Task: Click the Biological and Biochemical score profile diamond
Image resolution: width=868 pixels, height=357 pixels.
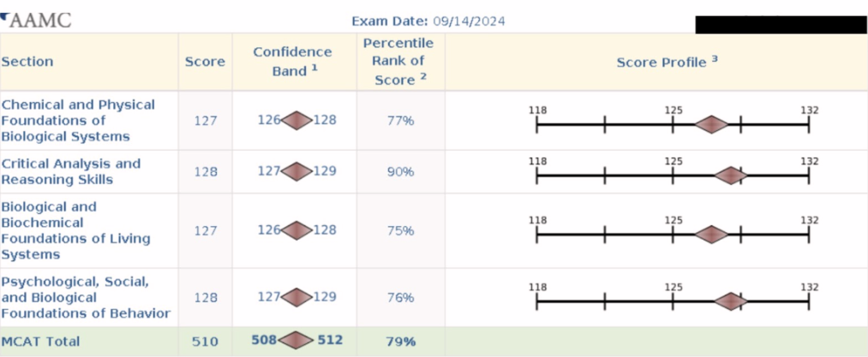Action: point(711,234)
